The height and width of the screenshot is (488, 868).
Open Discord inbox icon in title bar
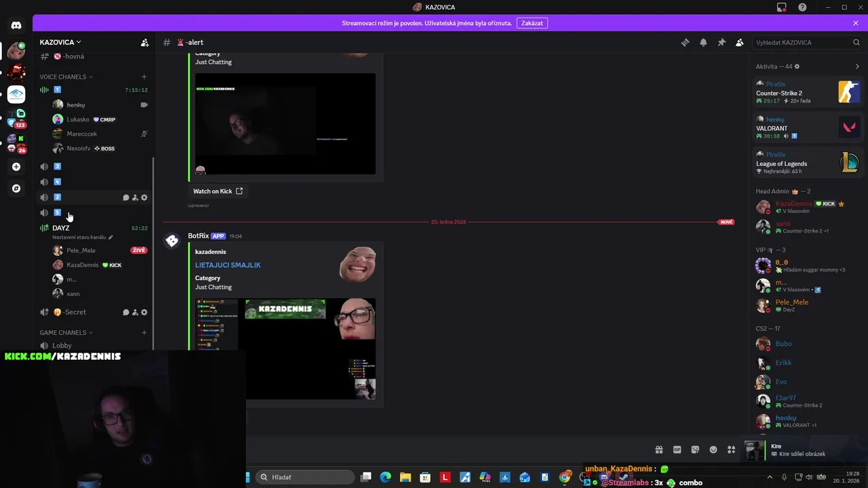pos(782,7)
